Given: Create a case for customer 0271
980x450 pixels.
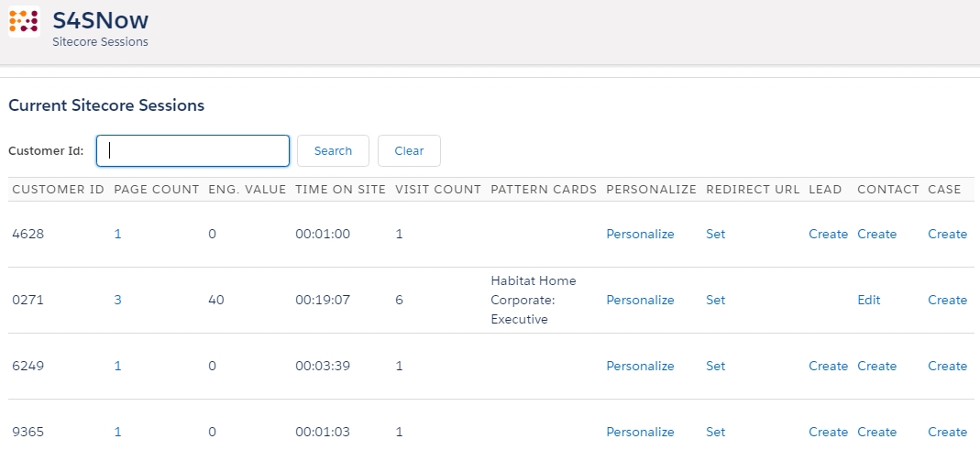Looking at the screenshot, I should pos(947,301).
